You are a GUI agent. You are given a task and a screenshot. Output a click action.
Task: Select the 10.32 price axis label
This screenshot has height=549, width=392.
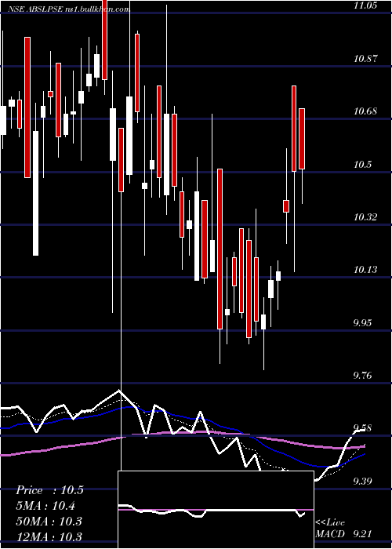pyautogui.click(x=365, y=217)
